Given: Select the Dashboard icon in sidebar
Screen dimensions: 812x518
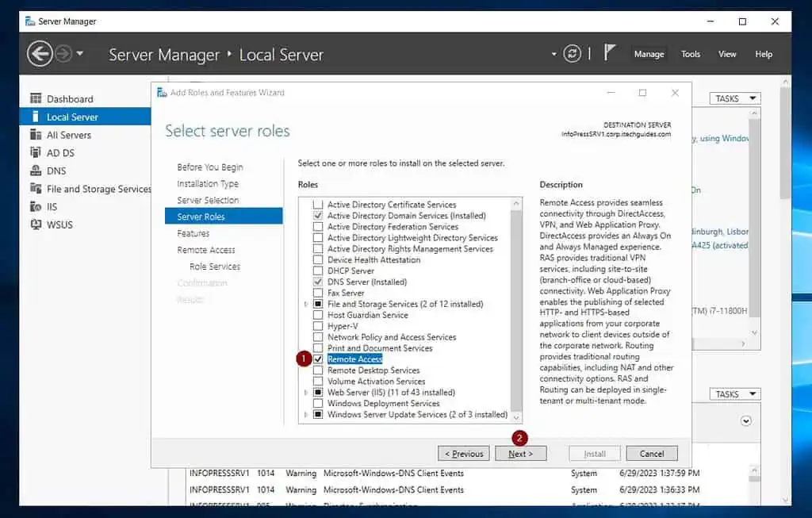Looking at the screenshot, I should pos(36,98).
